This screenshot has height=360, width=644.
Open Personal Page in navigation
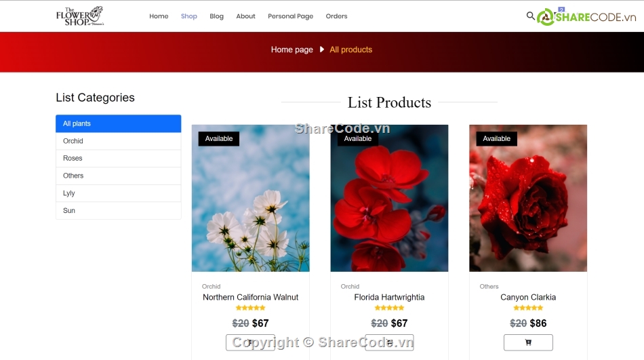[290, 16]
